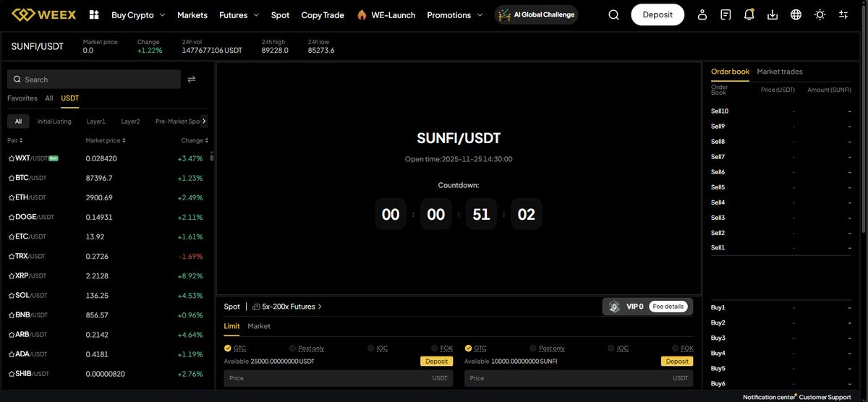Click the swap icon beside search box
Screen dimensions: 868x402
(192, 80)
